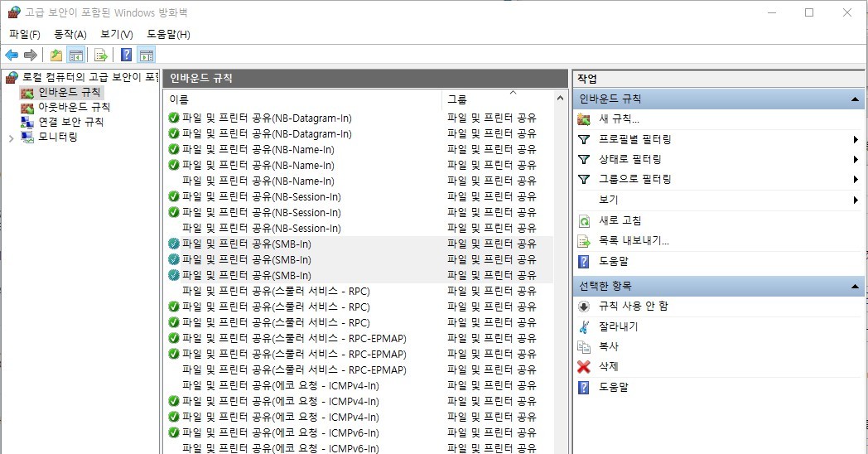
Task: Open the 동작(A) menu
Action: (x=70, y=34)
